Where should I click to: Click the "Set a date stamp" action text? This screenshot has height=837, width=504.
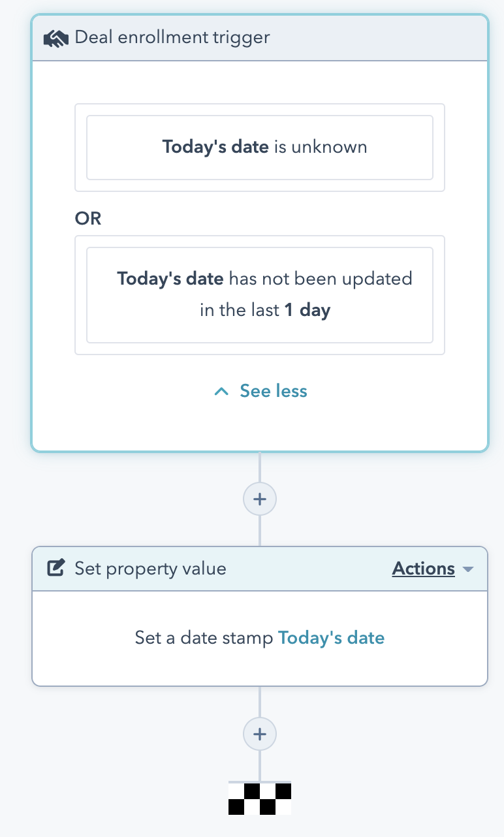(204, 637)
